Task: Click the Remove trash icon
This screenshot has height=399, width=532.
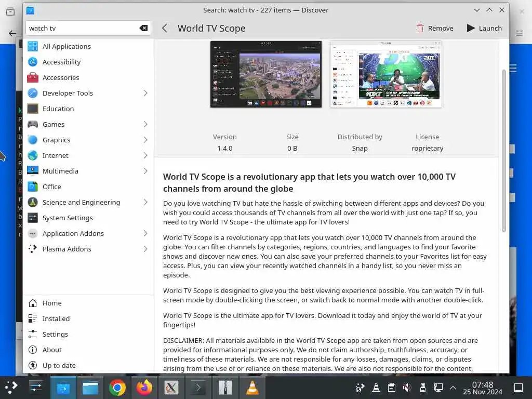Action: pos(420,28)
